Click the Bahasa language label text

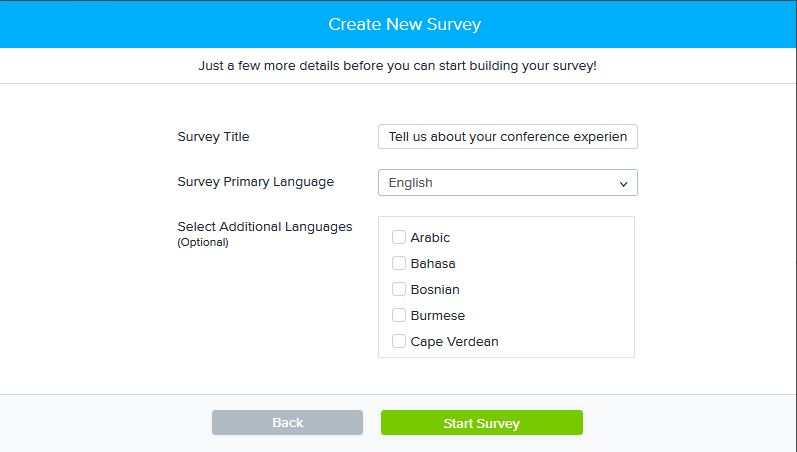click(x=433, y=264)
